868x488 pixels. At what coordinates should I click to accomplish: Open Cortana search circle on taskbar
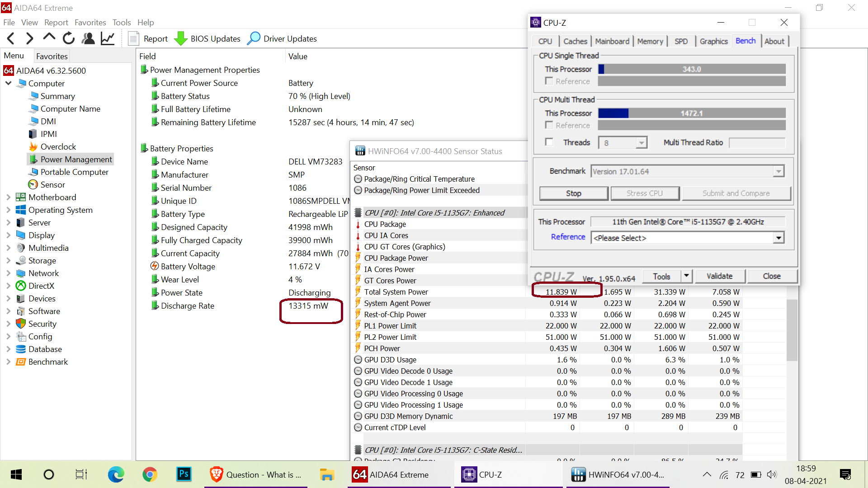[49, 474]
